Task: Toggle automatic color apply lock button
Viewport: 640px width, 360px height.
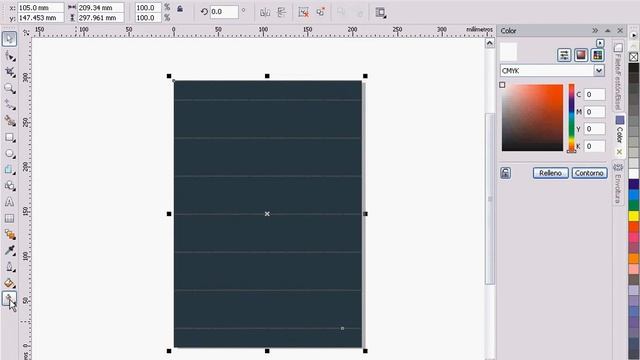Action: click(x=505, y=173)
